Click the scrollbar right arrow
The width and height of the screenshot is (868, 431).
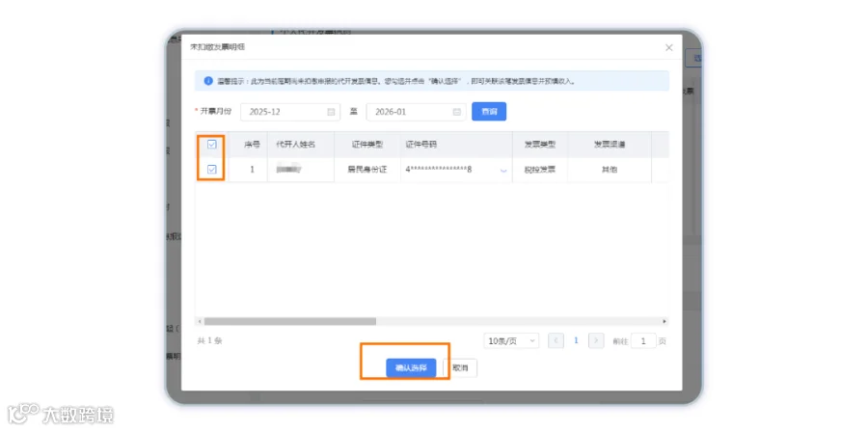click(x=665, y=321)
